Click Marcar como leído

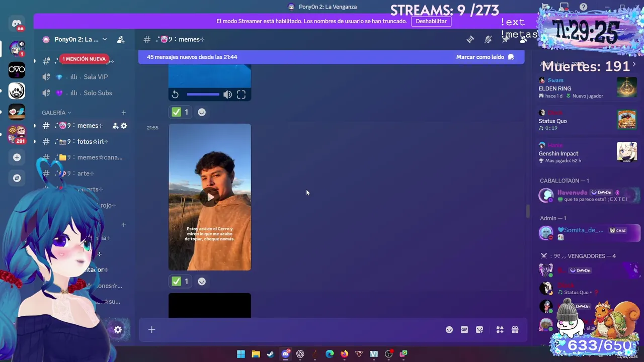coord(485,57)
